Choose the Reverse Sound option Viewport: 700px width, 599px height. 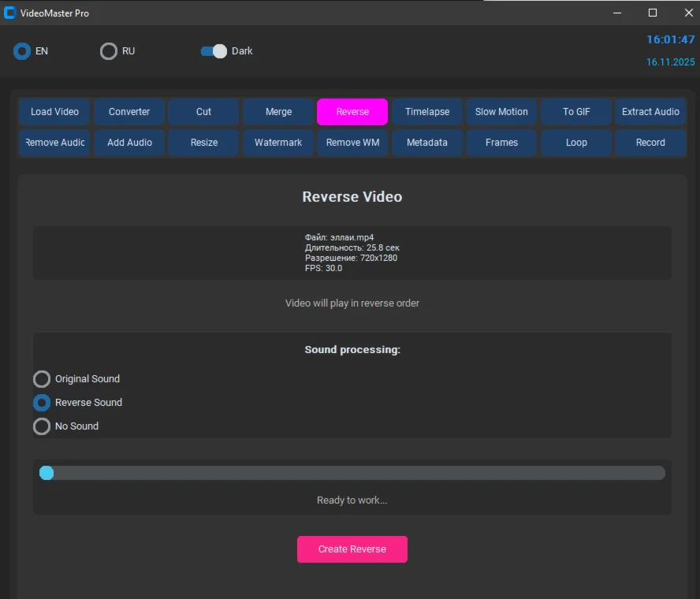(x=42, y=403)
